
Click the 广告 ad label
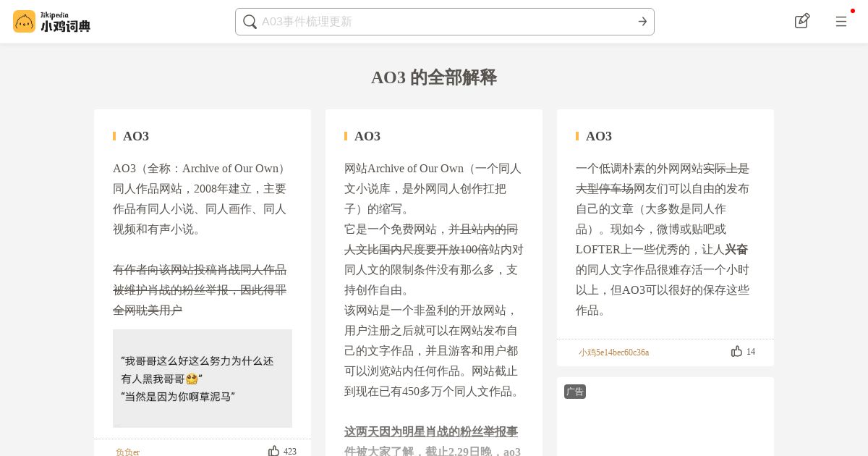[575, 392]
